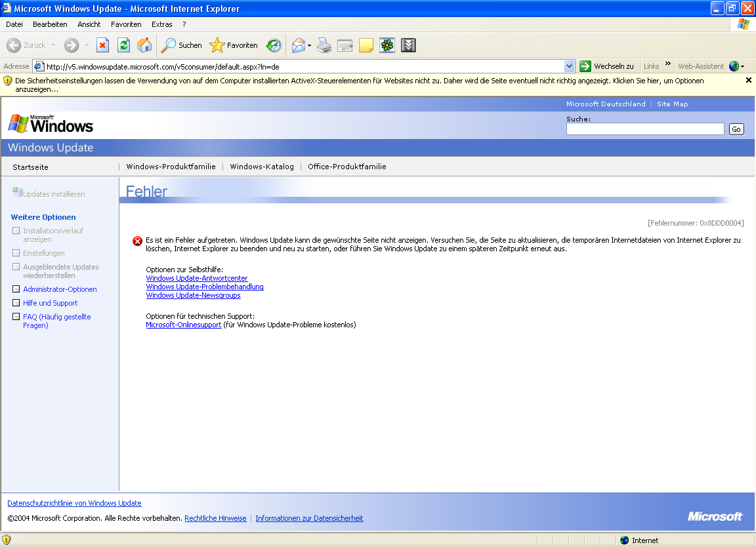Click the edit page toolbar icon
Screen dimensions: 756x547
[345, 45]
